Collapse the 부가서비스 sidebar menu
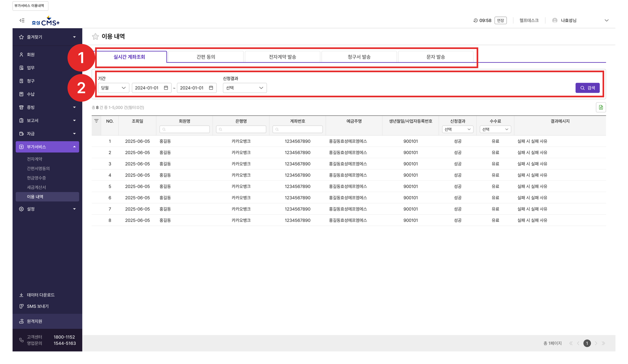Screen dimensions: 628x364 point(74,147)
